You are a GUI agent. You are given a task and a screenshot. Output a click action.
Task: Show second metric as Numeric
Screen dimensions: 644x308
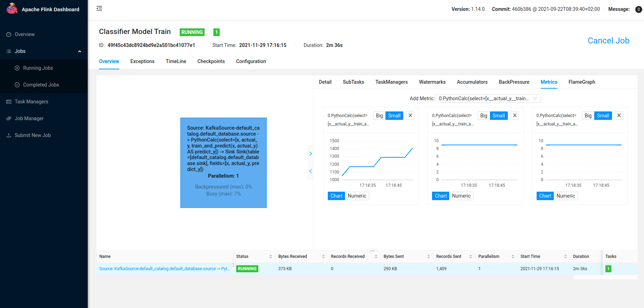(x=462, y=196)
